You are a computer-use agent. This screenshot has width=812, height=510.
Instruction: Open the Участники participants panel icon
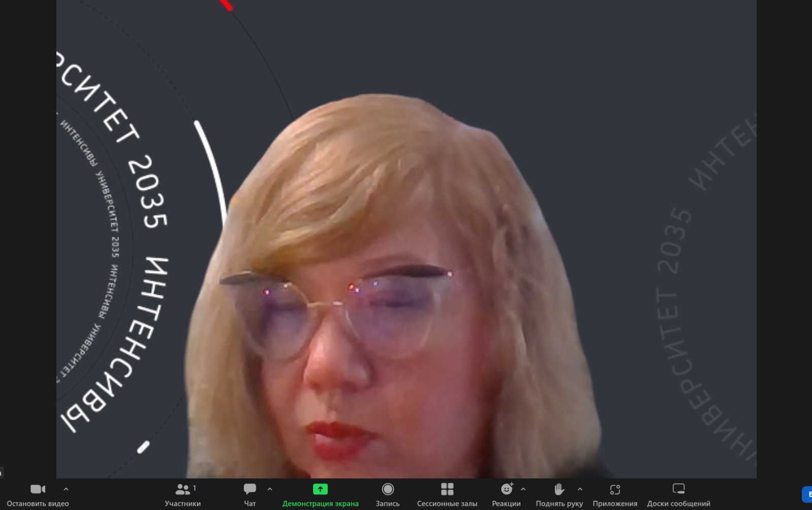point(182,489)
